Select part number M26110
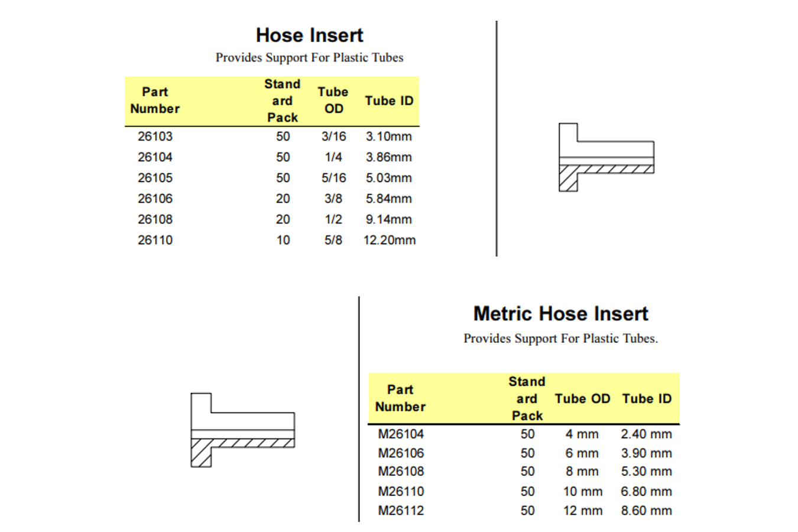The width and height of the screenshot is (798, 532). coord(401,492)
